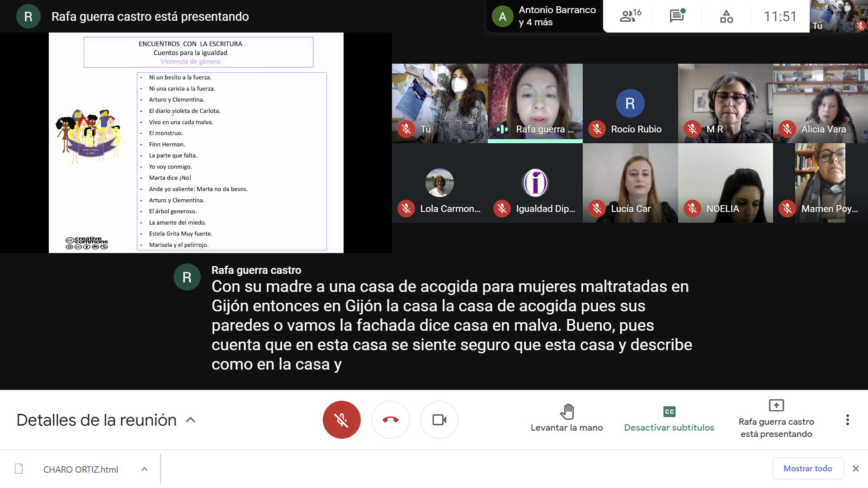Turn off captions via Desactivar subtítulos
Screen dimensions: 868x488
669,418
